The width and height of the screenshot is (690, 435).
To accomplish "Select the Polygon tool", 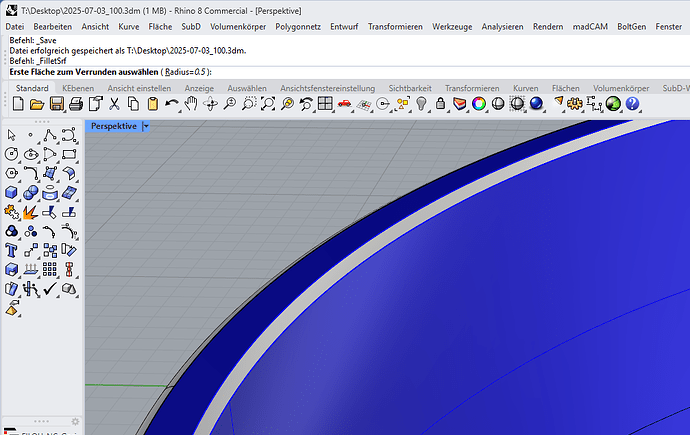I will pyautogui.click(x=11, y=173).
